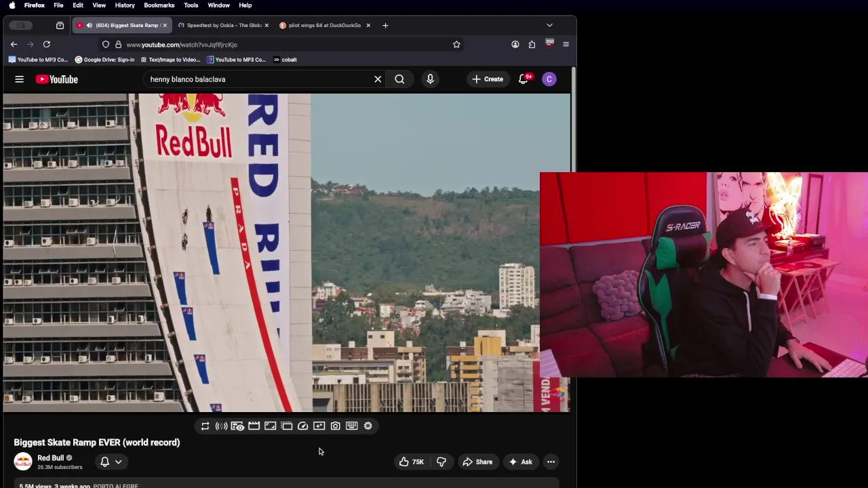Click the Firefox address bar URL

click(182, 45)
